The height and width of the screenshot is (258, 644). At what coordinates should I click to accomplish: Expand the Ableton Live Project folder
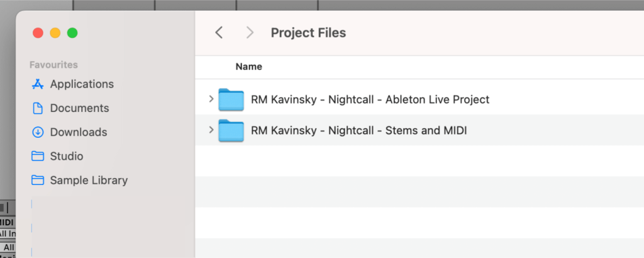(211, 99)
